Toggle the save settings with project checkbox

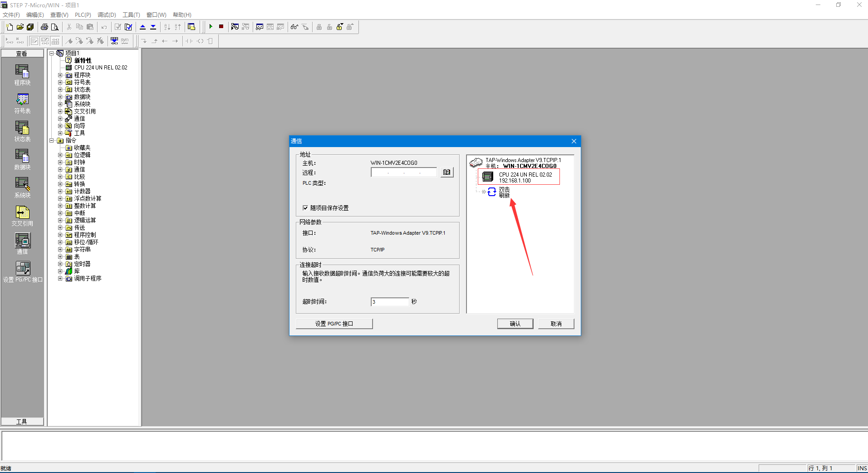pos(305,208)
